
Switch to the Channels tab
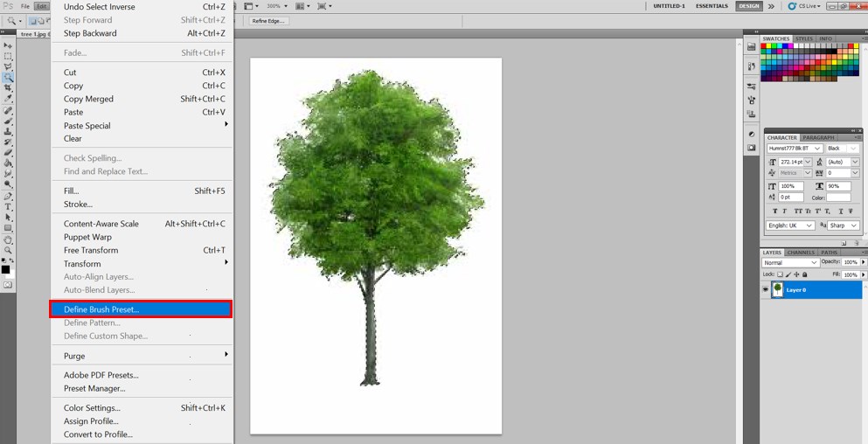[x=801, y=253]
